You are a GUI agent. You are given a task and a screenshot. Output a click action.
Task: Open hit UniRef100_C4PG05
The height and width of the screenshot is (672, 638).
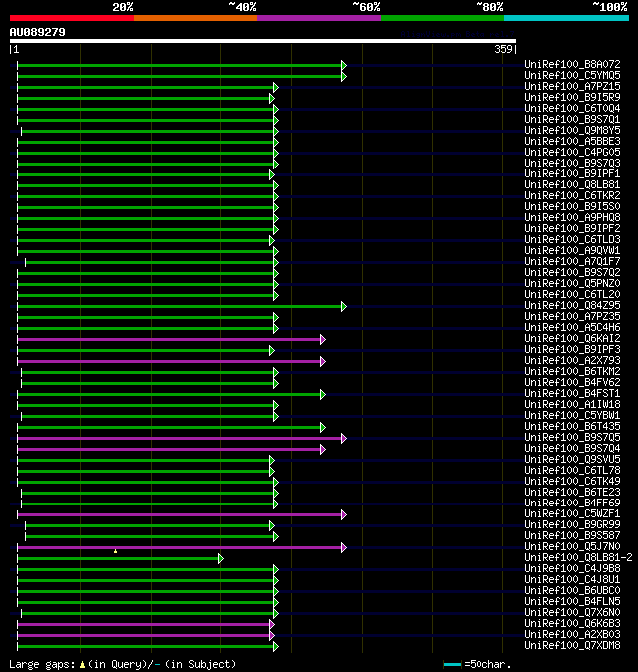click(572, 152)
